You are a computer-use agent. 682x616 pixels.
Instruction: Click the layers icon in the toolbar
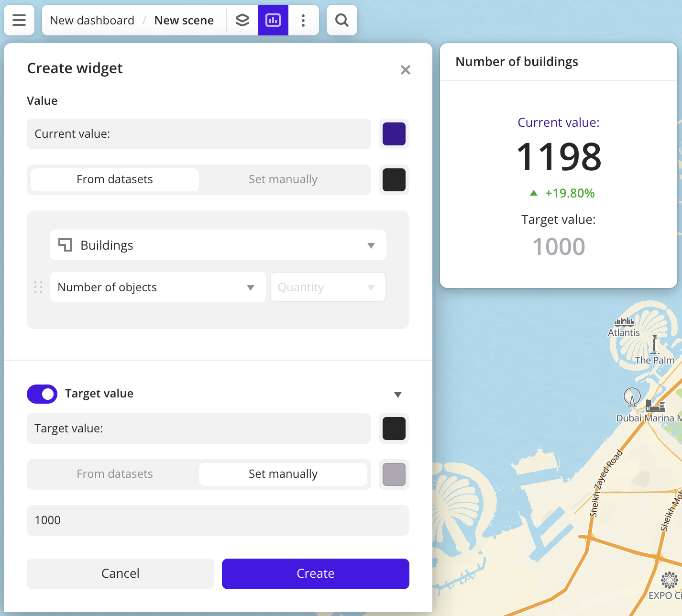(242, 20)
